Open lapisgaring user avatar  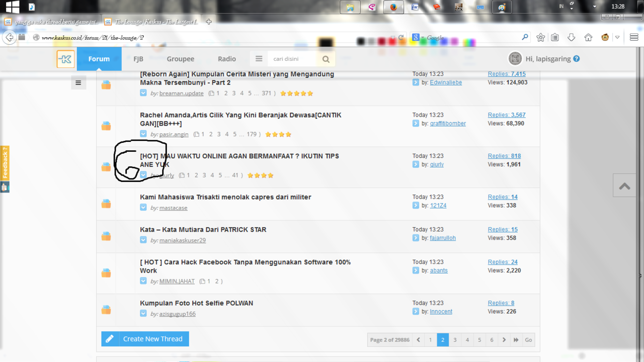(x=515, y=59)
